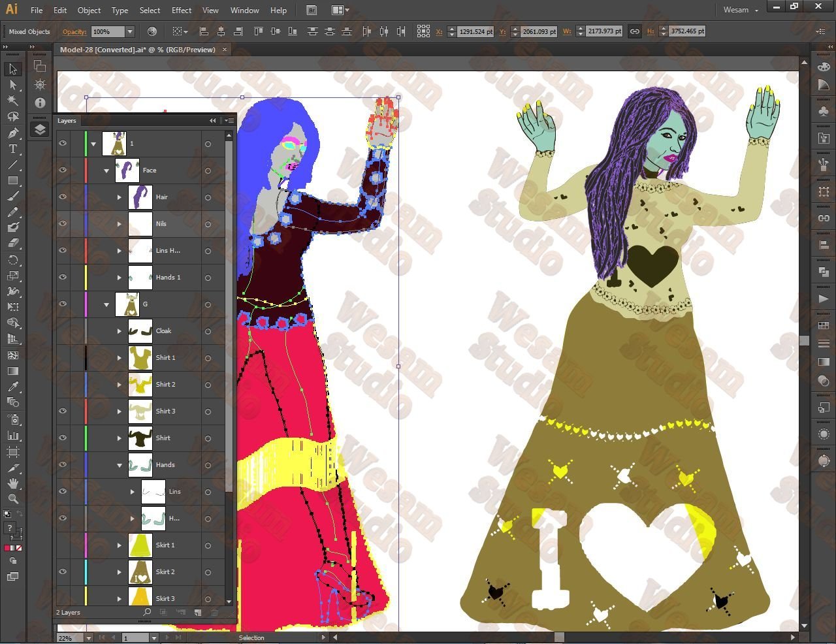Collapse the Layers panel with double arrows
The height and width of the screenshot is (644, 836).
click(x=212, y=120)
